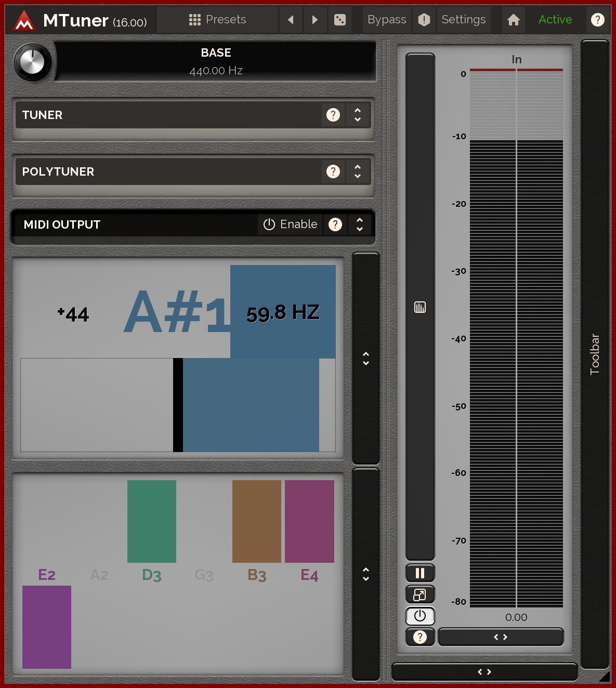Screen dimensions: 616x688
Task: Click the BASE frequency knob
Action: [32, 62]
